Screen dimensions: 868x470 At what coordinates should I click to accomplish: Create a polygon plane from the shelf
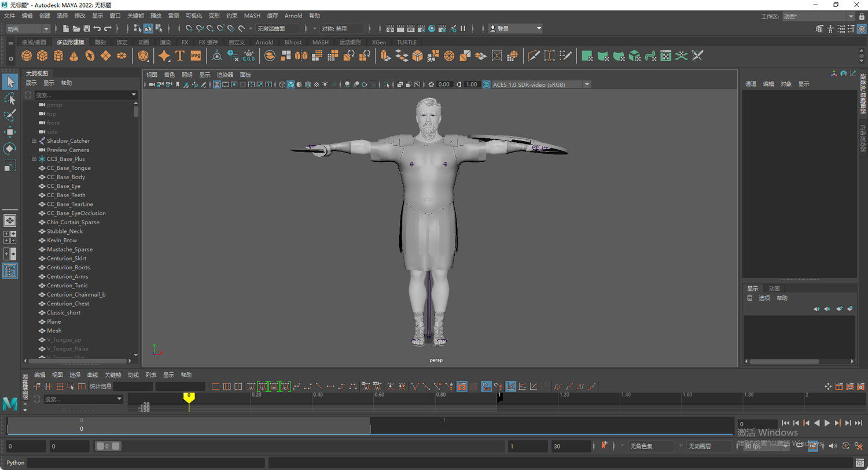pyautogui.click(x=105, y=56)
